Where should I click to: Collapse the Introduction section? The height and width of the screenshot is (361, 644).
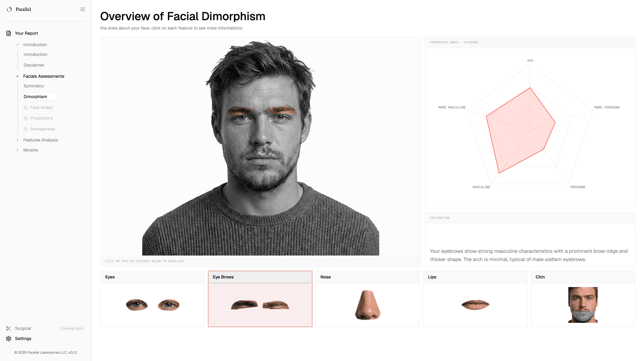17,45
